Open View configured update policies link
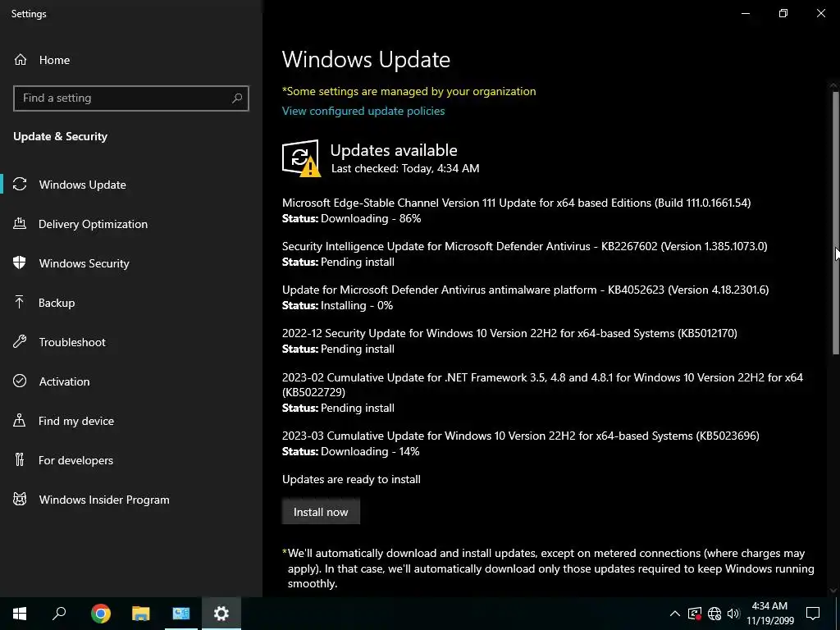Viewport: 840px width, 630px height. 363,111
